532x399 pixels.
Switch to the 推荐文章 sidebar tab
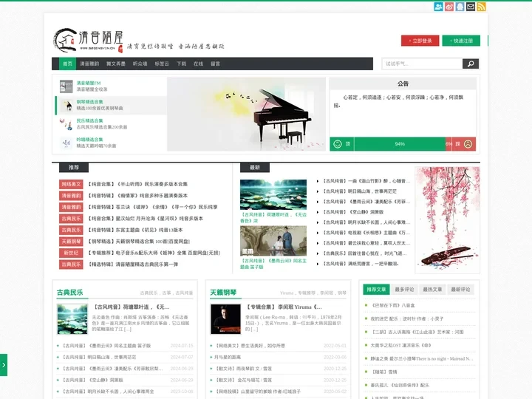[376, 290]
